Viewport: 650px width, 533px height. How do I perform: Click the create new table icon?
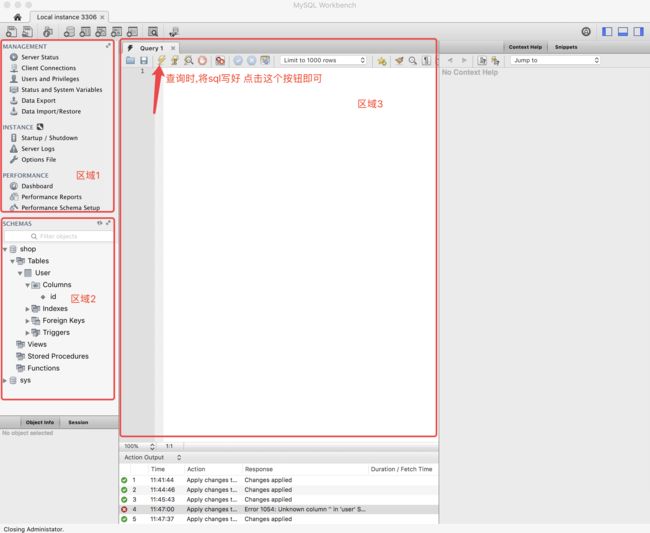point(85,31)
